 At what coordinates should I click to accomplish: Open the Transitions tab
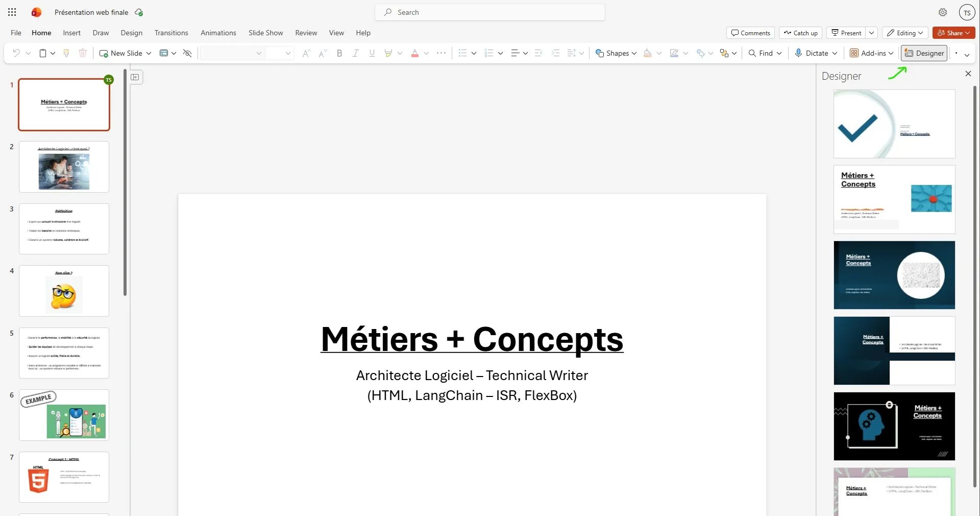[171, 33]
